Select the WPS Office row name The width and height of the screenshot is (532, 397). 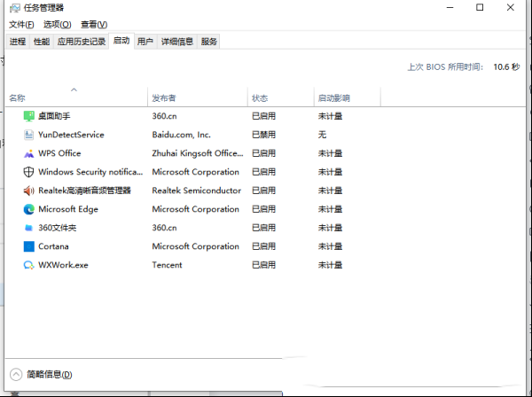(x=59, y=153)
